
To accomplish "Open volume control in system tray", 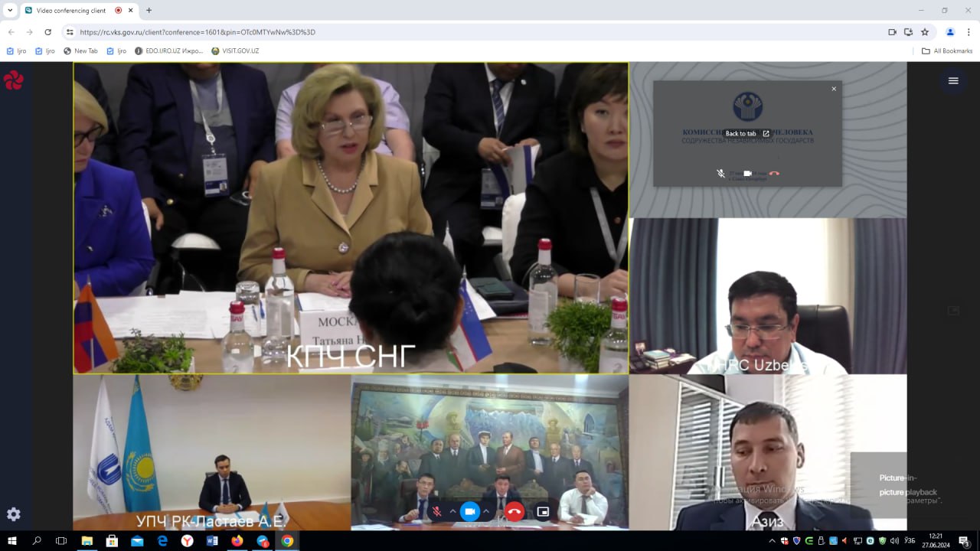I will coord(894,541).
